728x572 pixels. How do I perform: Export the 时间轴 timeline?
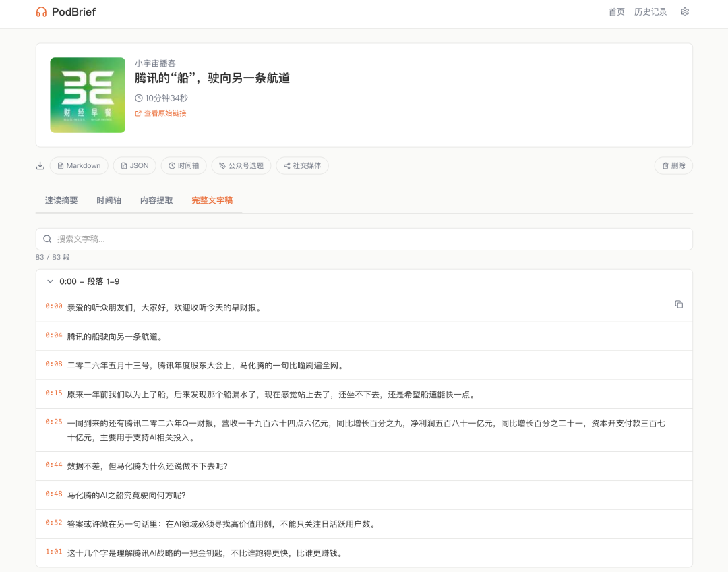[184, 165]
